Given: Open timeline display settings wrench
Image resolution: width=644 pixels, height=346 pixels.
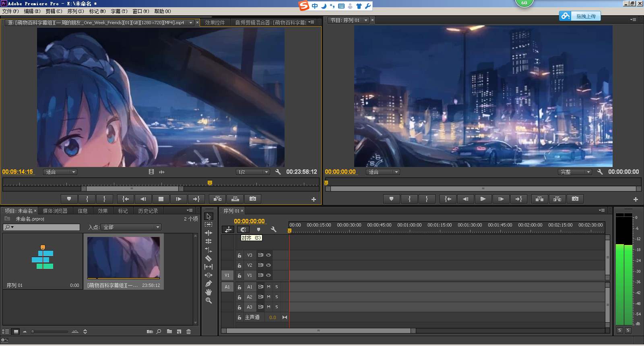Looking at the screenshot, I should coord(273,229).
